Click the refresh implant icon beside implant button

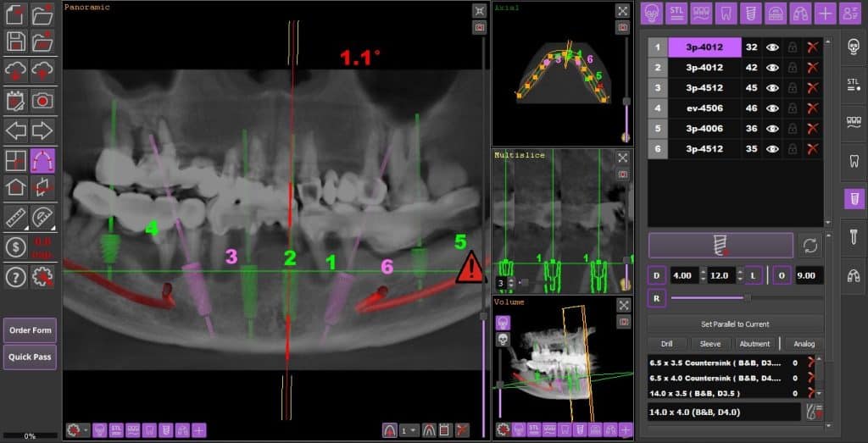tap(810, 246)
